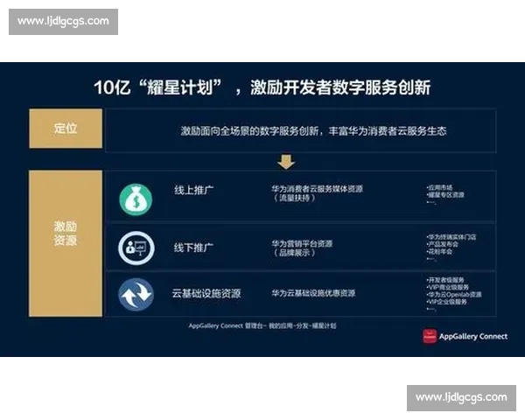Click the "线下推广" label

point(193,248)
